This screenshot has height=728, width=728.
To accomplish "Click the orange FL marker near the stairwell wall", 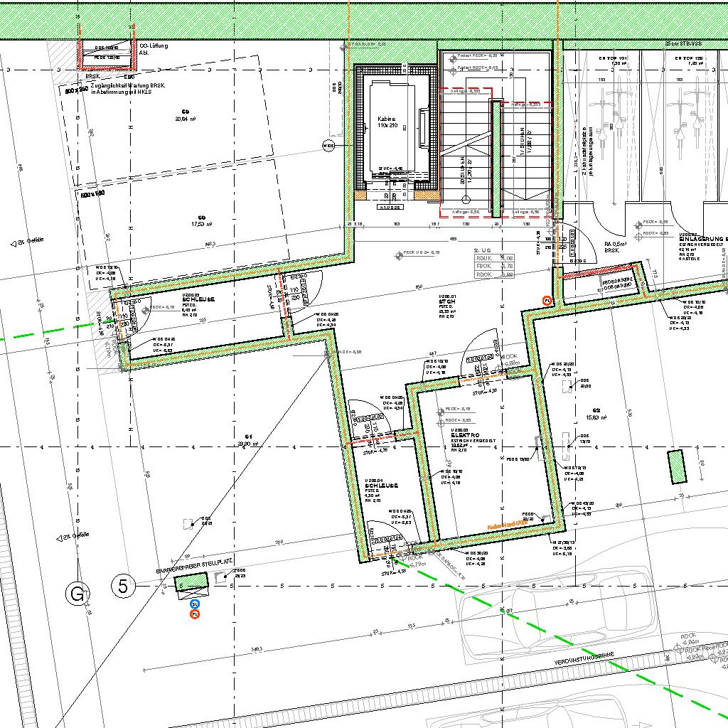I will 547,301.
